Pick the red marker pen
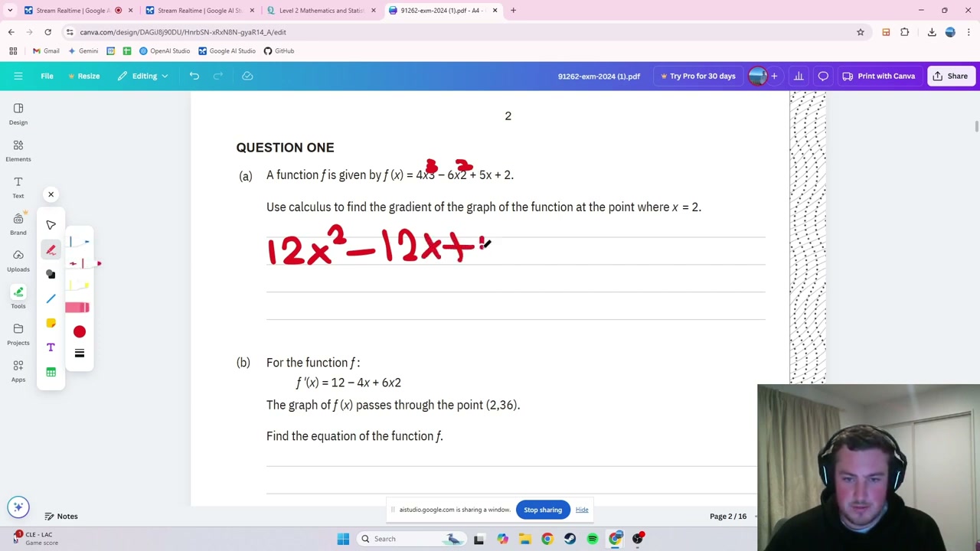Screen dimensions: 980x551 84,263
